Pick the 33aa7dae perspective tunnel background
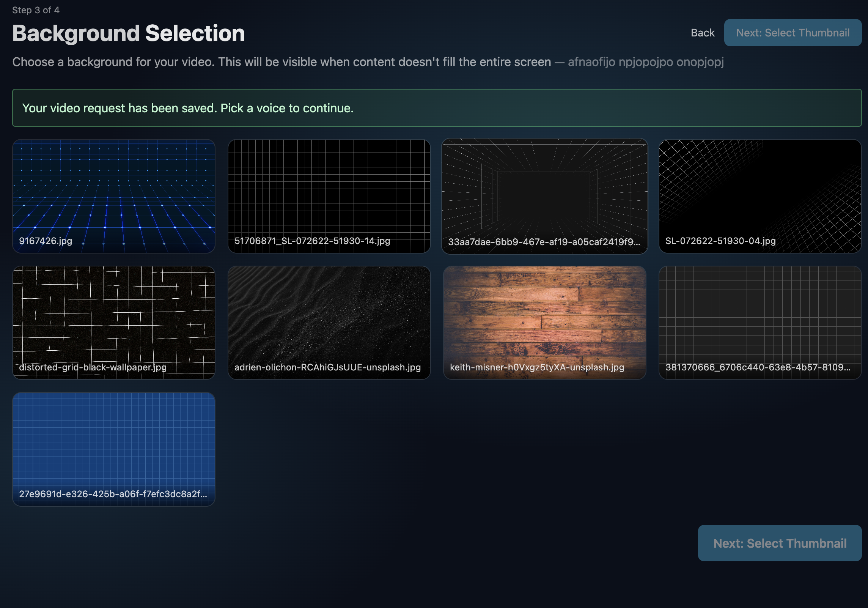The image size is (868, 608). point(544,190)
